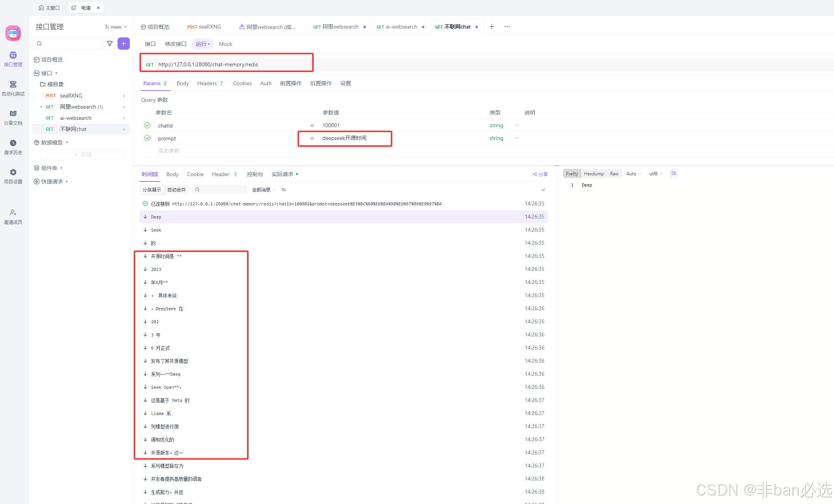Disable the prompt parameter checkbox

pos(147,138)
